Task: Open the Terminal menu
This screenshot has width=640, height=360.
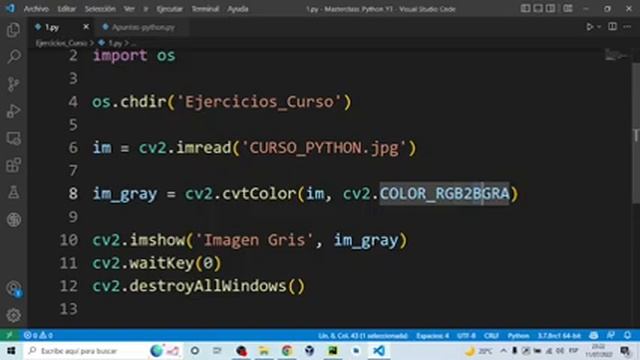Action: [x=205, y=9]
